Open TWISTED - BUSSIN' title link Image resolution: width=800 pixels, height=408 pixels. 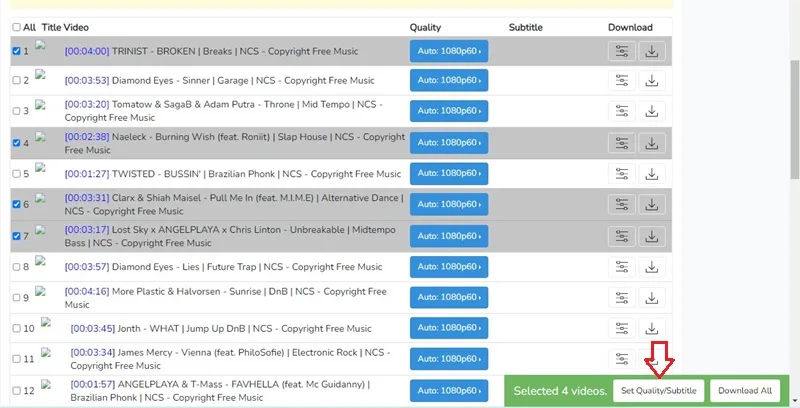(233, 174)
